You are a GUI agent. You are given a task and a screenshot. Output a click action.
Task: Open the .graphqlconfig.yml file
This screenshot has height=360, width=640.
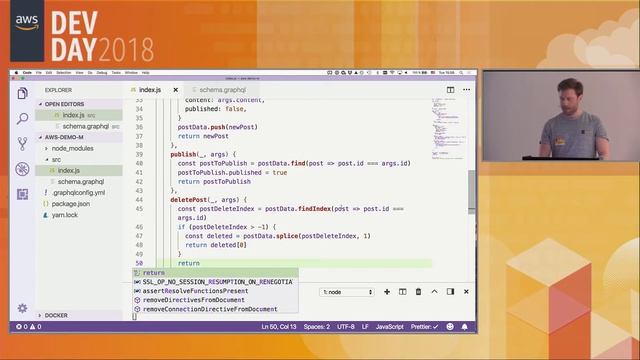78,192
